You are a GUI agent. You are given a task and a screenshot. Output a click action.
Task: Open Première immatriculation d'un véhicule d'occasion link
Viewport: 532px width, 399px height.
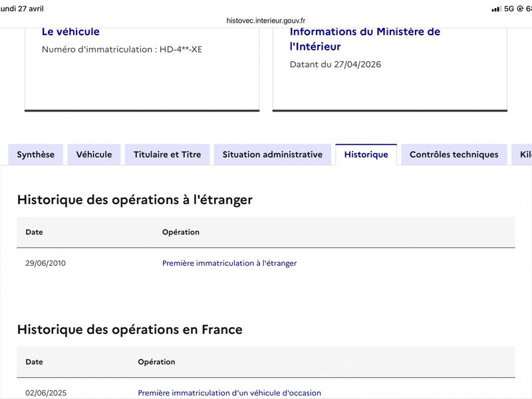click(229, 393)
